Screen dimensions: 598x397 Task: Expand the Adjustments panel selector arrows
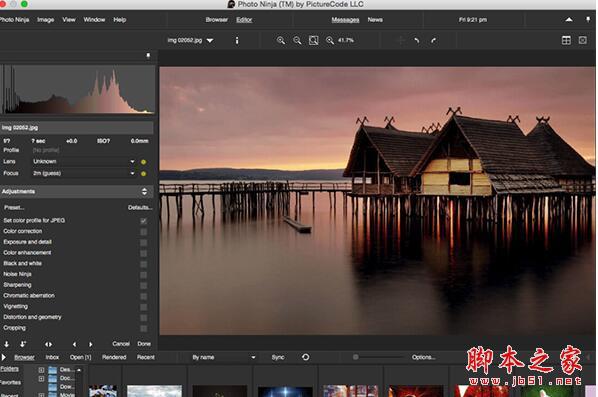(x=144, y=191)
